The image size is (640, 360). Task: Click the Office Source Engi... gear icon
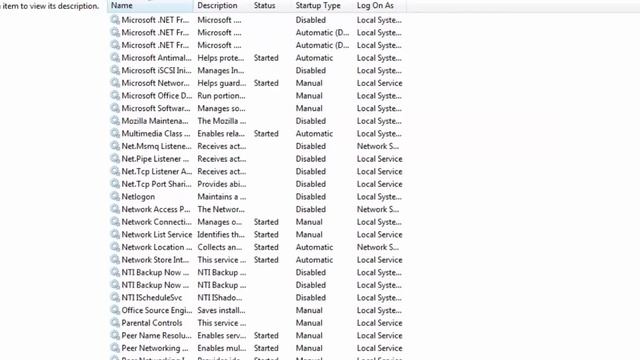(115, 310)
